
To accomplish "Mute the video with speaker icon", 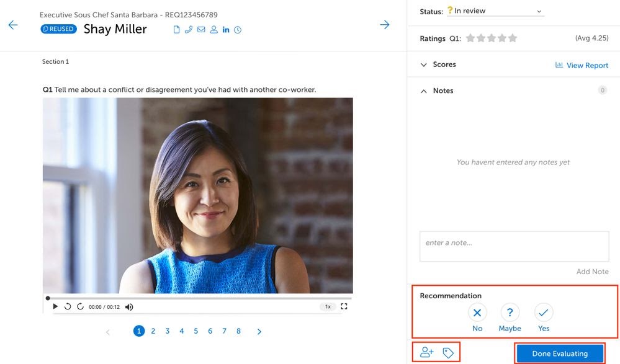I will [129, 307].
